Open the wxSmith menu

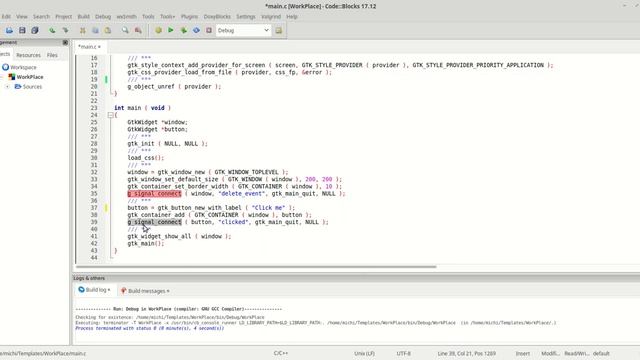click(x=127, y=17)
